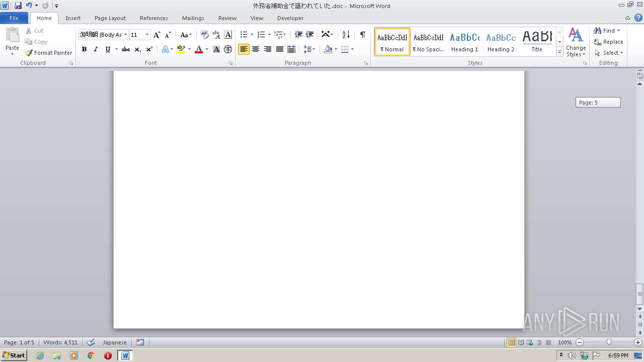Viewport: 644px width, 362px height.
Task: Switch to Web Layout view
Action: pyautogui.click(x=530, y=342)
